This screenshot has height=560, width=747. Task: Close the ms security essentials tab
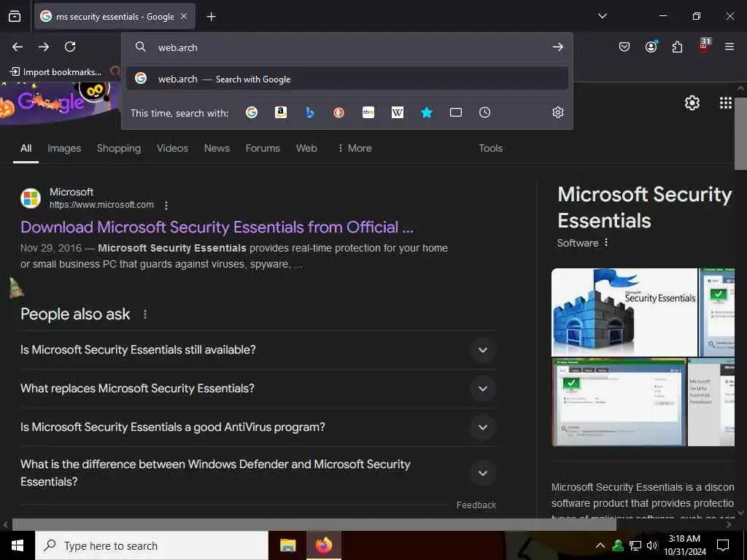(184, 17)
